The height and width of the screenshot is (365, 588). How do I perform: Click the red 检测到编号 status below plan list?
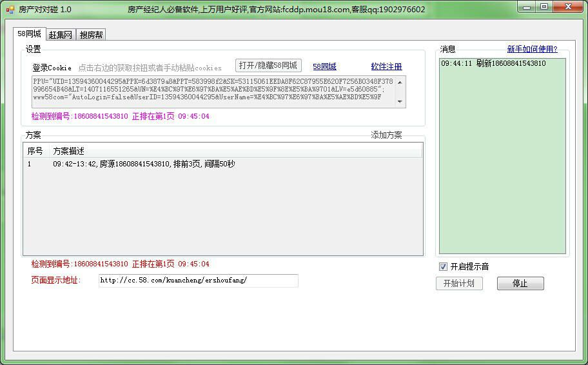(121, 264)
